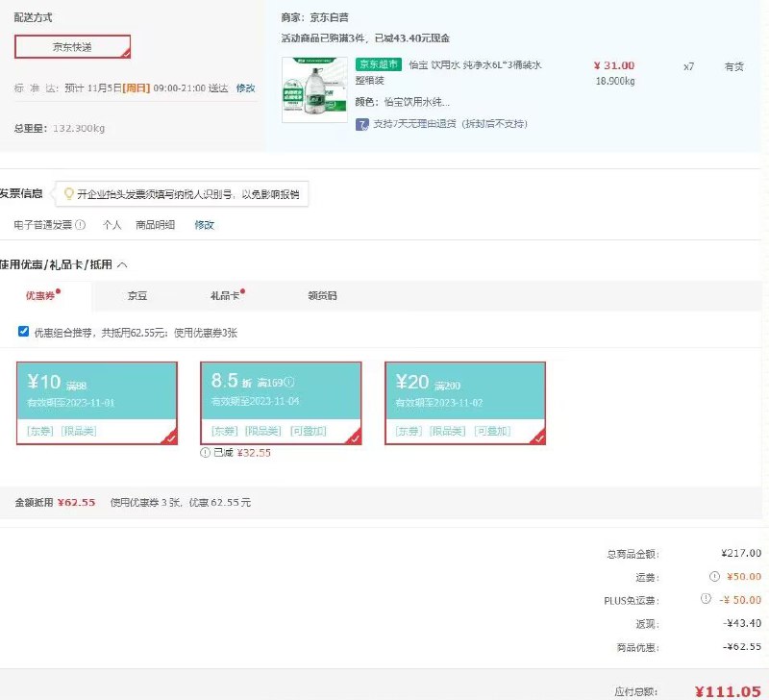Switch to the 京豆 tab
Image resolution: width=769 pixels, height=700 pixels.
coord(137,296)
